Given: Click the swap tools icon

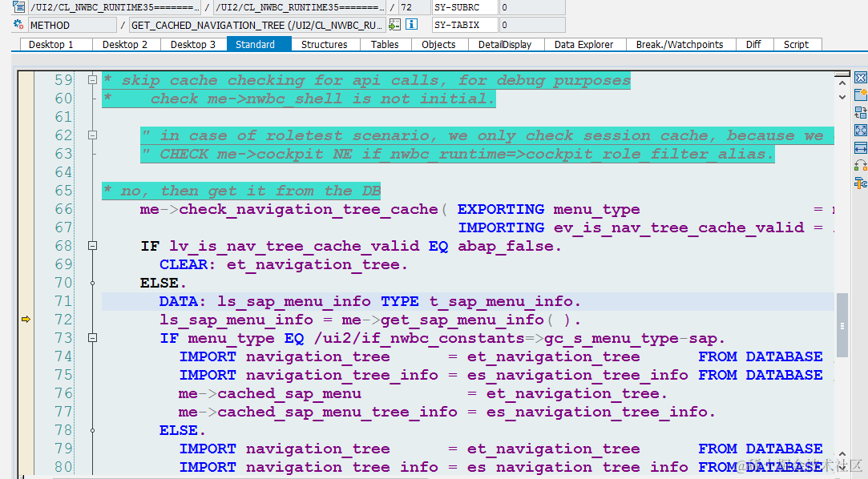Looking at the screenshot, I should point(860,112).
